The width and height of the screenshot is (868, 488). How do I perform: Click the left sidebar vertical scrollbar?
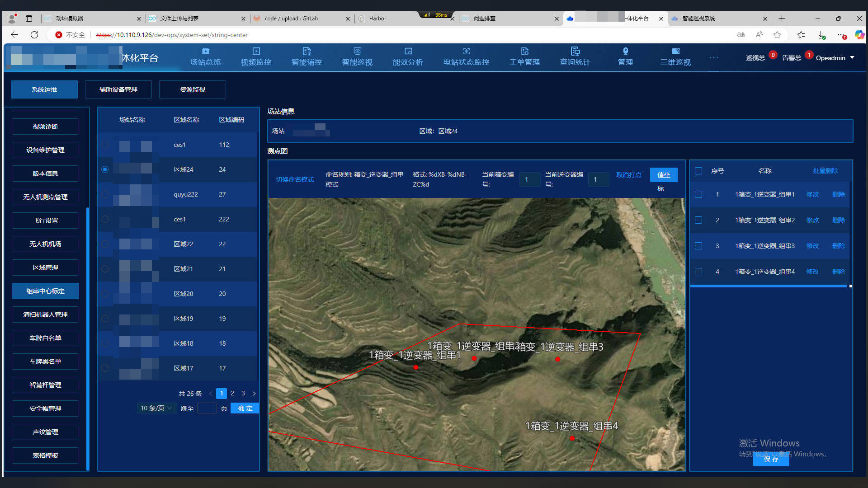[x=87, y=338]
